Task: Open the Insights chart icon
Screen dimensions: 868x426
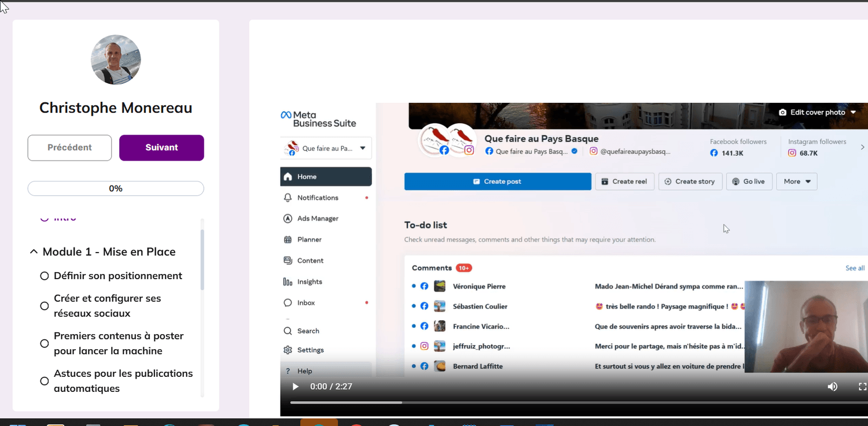Action: tap(288, 281)
